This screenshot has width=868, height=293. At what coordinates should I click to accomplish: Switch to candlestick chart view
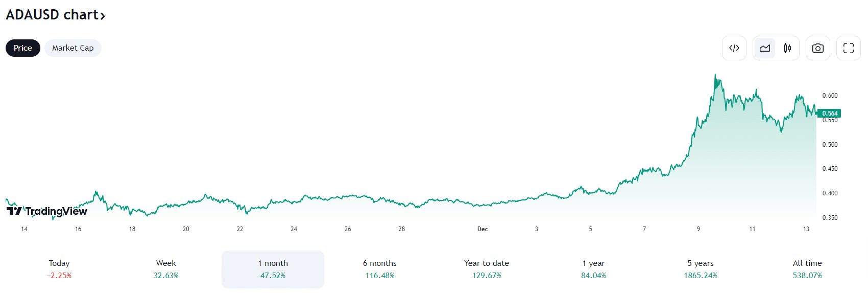pos(787,48)
